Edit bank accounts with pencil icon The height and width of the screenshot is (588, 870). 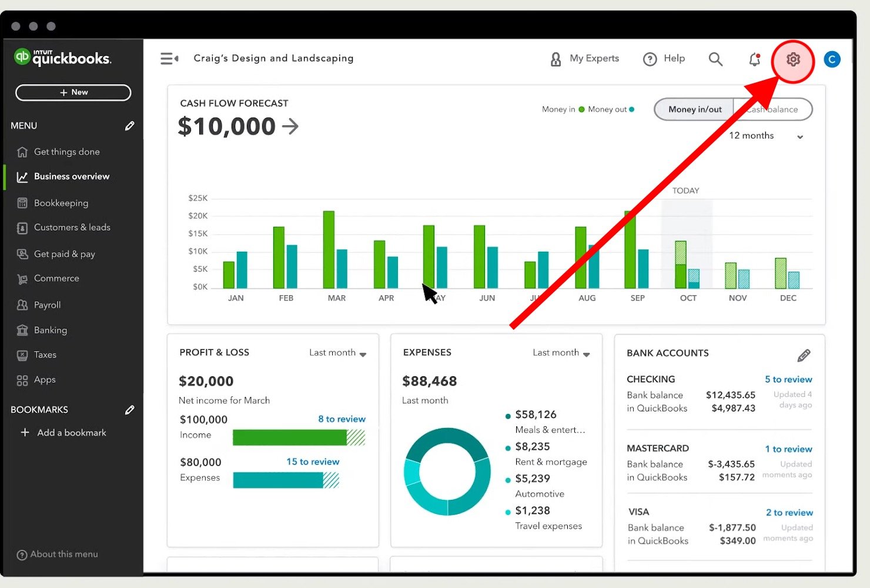click(804, 355)
